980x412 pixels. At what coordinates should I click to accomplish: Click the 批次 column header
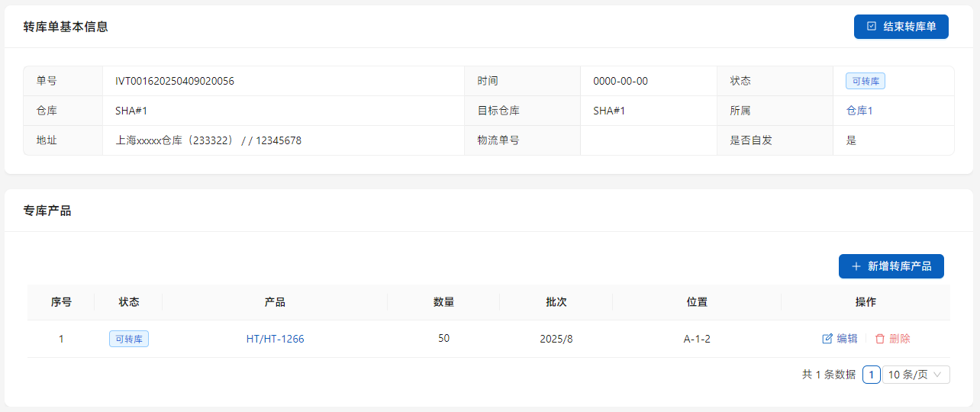(x=556, y=302)
